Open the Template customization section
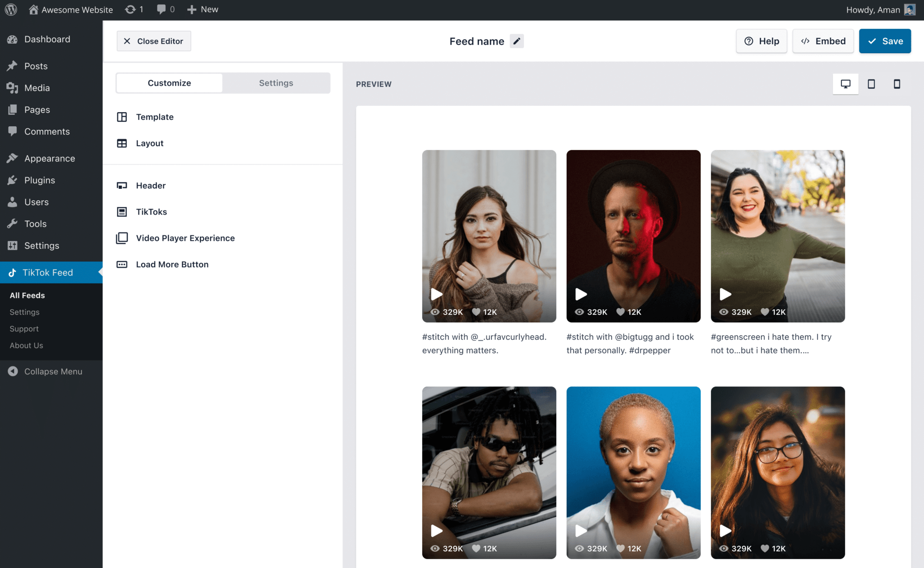This screenshot has width=924, height=568. (154, 117)
